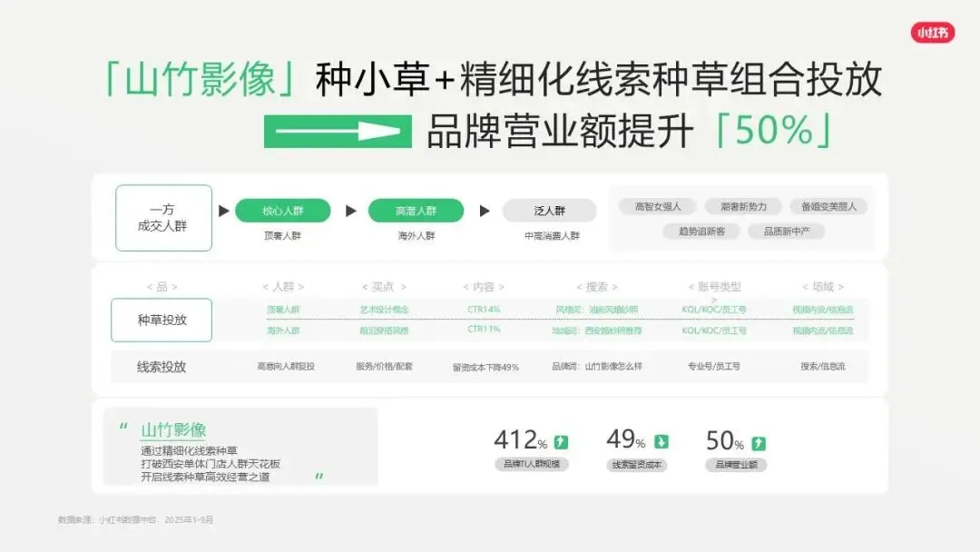Viewport: 980px width, 552px height.
Task: Choose the 备婚变美丽人 tag
Action: [x=828, y=206]
